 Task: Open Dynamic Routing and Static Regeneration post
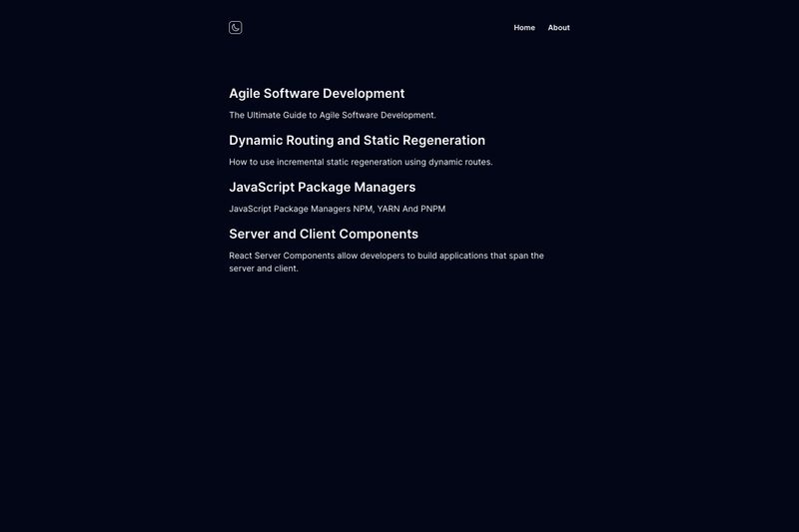tap(357, 141)
